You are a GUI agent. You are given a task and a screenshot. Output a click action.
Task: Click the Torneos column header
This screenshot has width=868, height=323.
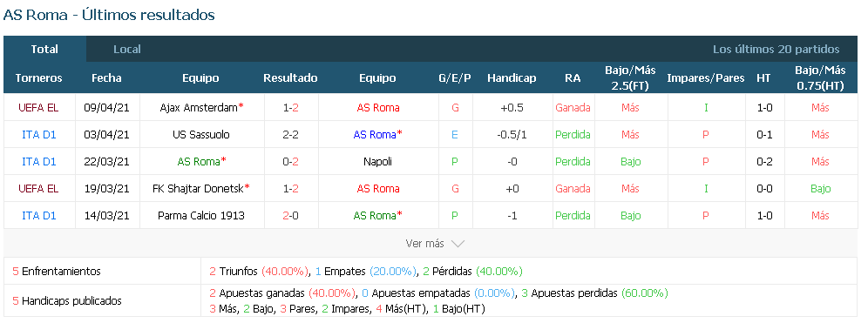38,78
